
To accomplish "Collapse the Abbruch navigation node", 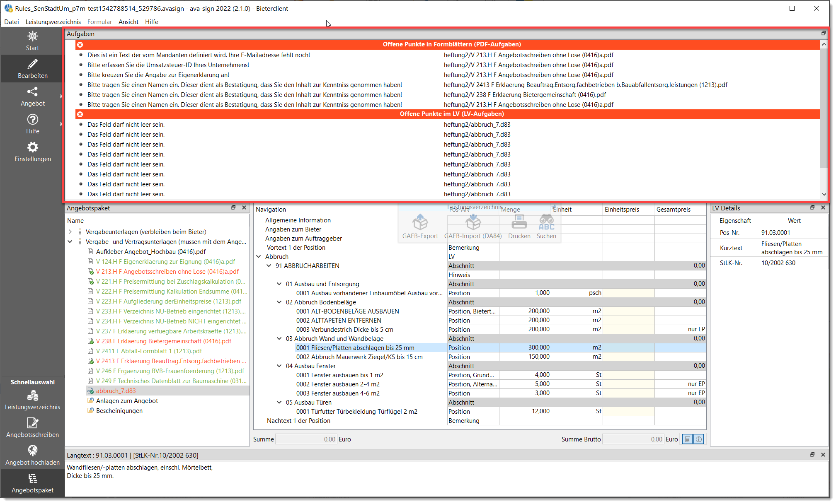I will (259, 257).
